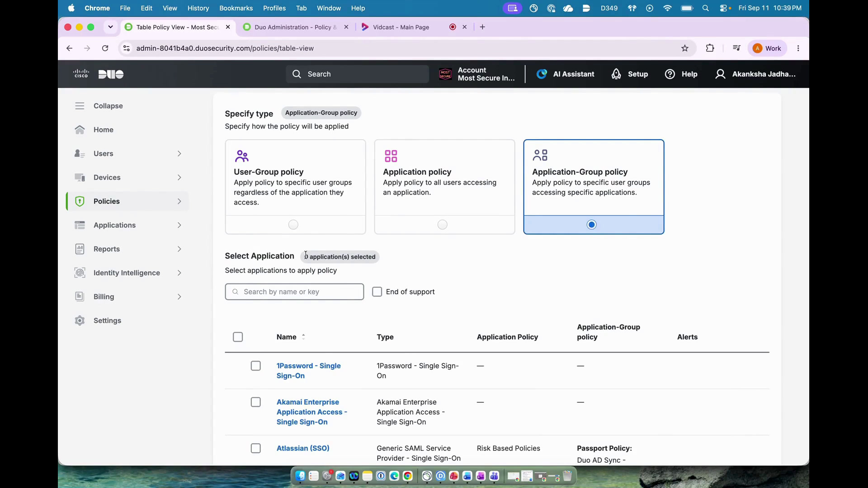The height and width of the screenshot is (488, 868).
Task: Open Chrome extensions puzzle icon
Action: 710,48
